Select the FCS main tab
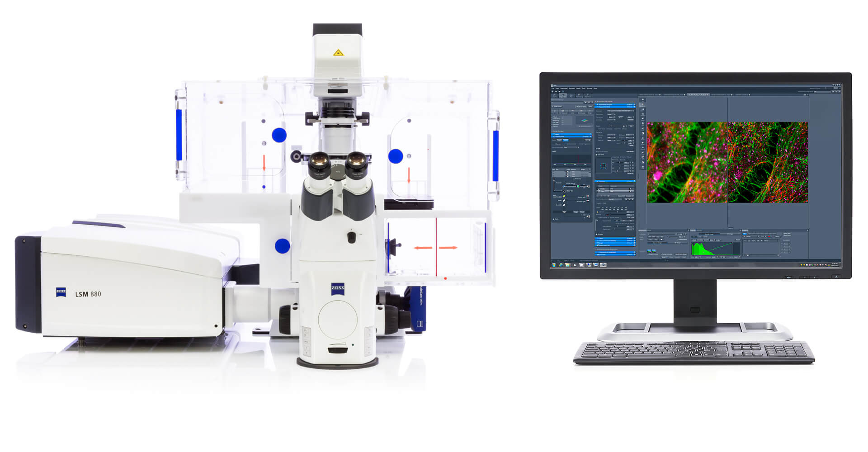The height and width of the screenshot is (452, 868). 571,96
